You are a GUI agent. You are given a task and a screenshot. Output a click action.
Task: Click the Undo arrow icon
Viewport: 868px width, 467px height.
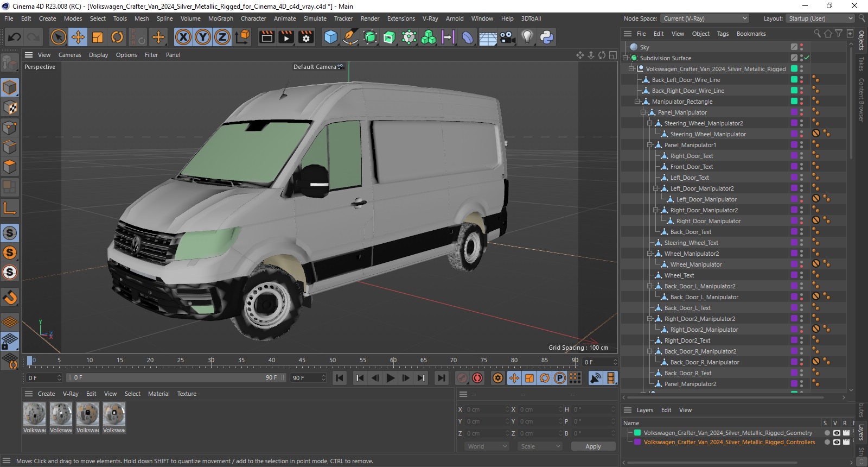(15, 37)
